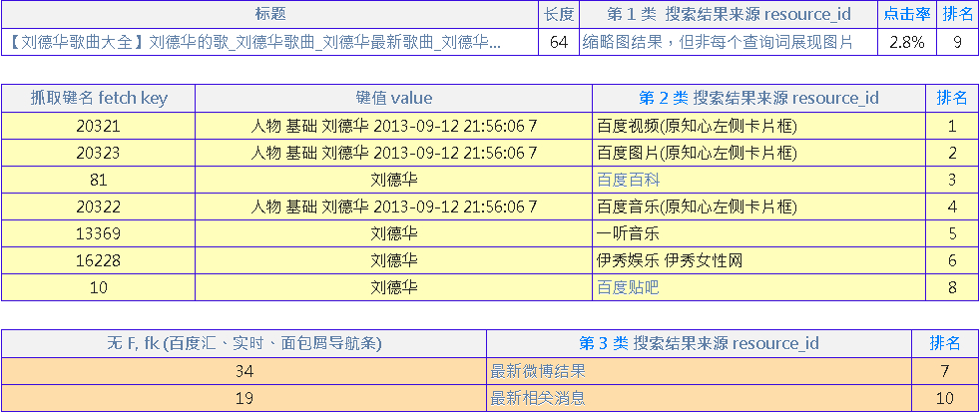The height and width of the screenshot is (414, 980).
Task: Click the 最新相关消息 link
Action: [x=538, y=398]
